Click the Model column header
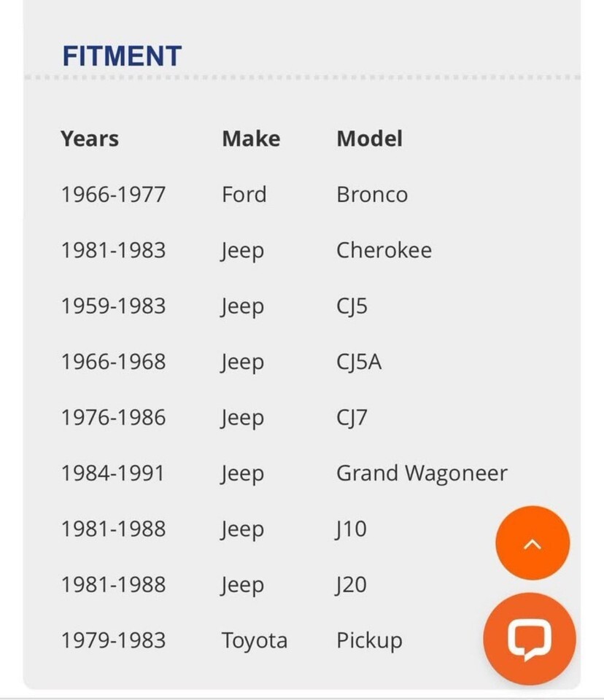Viewport: 604px width, 700px height. pyautogui.click(x=369, y=139)
